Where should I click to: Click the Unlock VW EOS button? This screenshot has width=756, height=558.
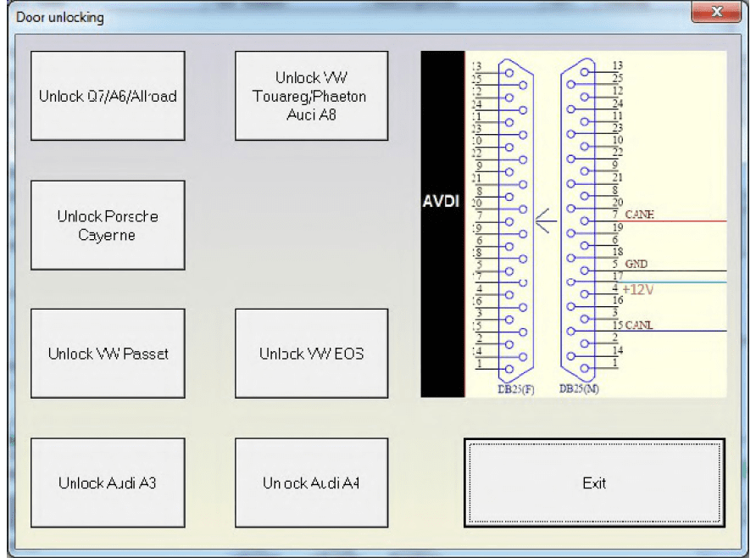pyautogui.click(x=311, y=353)
